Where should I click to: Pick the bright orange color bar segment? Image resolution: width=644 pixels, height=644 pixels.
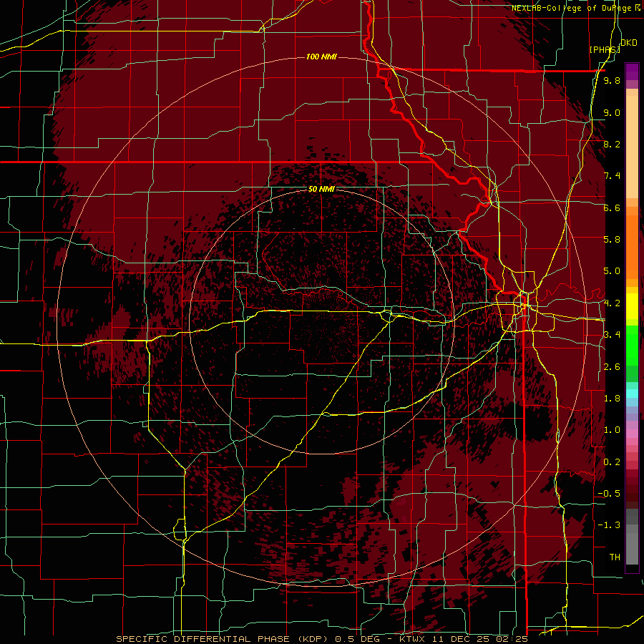pyautogui.click(x=632, y=246)
